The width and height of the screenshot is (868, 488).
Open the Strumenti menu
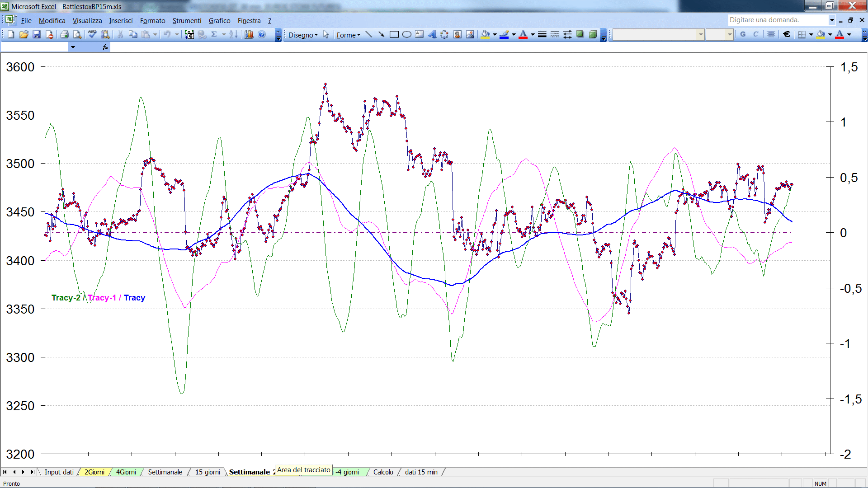click(187, 20)
